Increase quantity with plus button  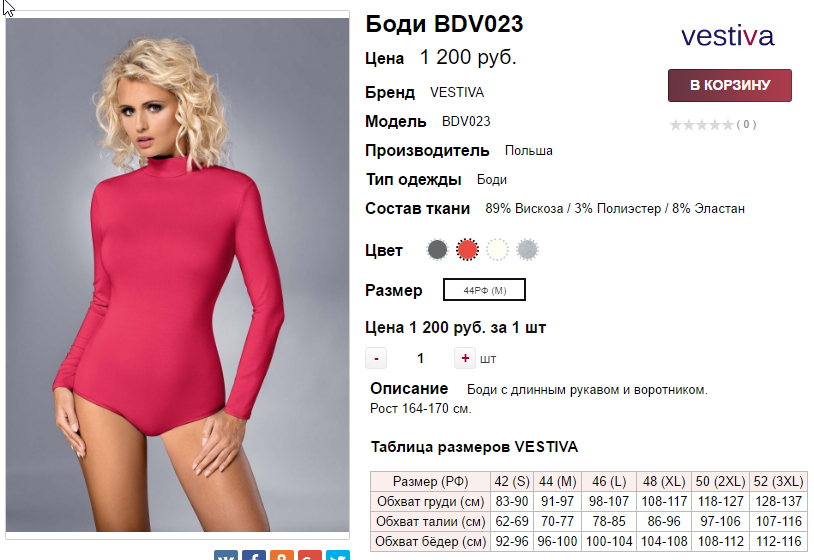(x=465, y=358)
